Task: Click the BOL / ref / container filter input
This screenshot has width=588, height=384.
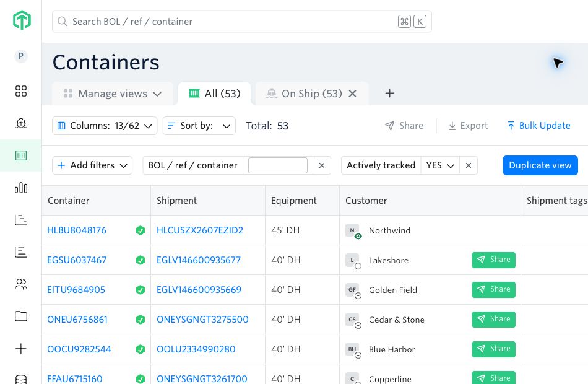Action: coord(277,165)
